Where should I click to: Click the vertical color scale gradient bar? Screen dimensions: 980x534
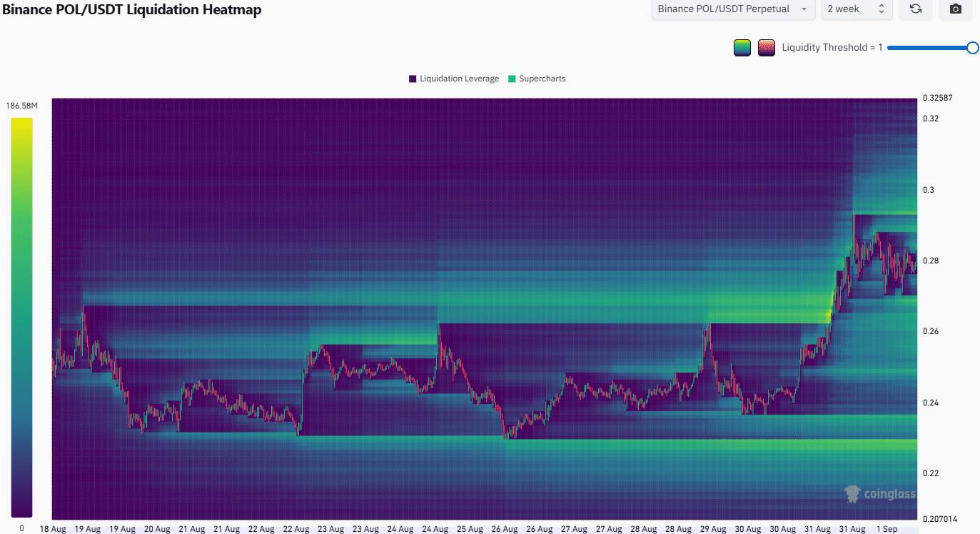pos(21,317)
